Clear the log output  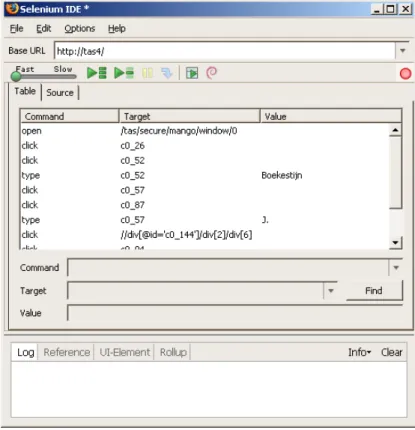pos(392,352)
